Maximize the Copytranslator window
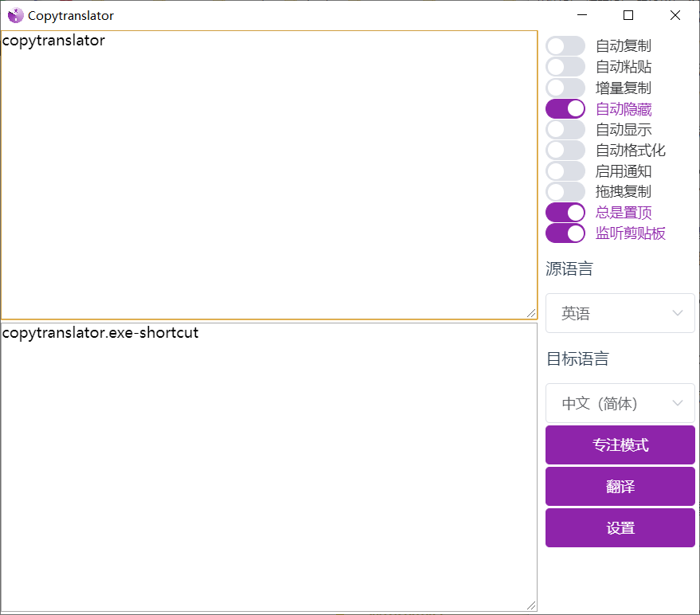700x615 pixels. tap(628, 15)
